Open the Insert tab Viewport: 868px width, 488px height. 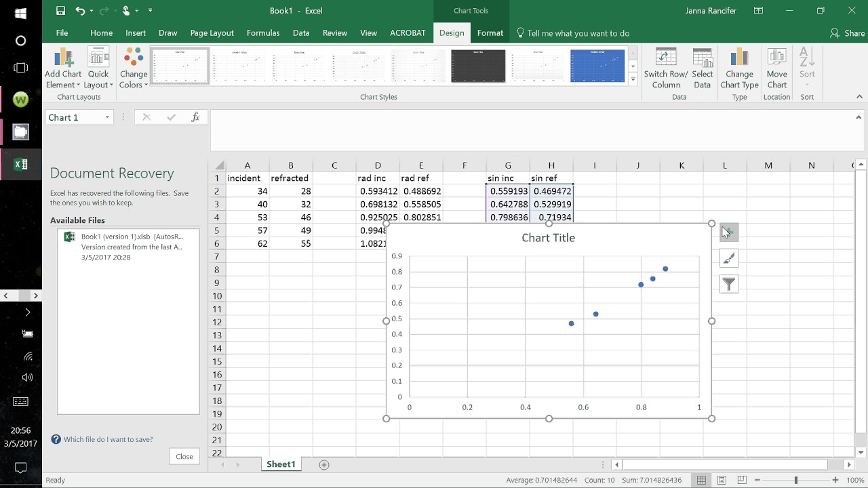136,33
